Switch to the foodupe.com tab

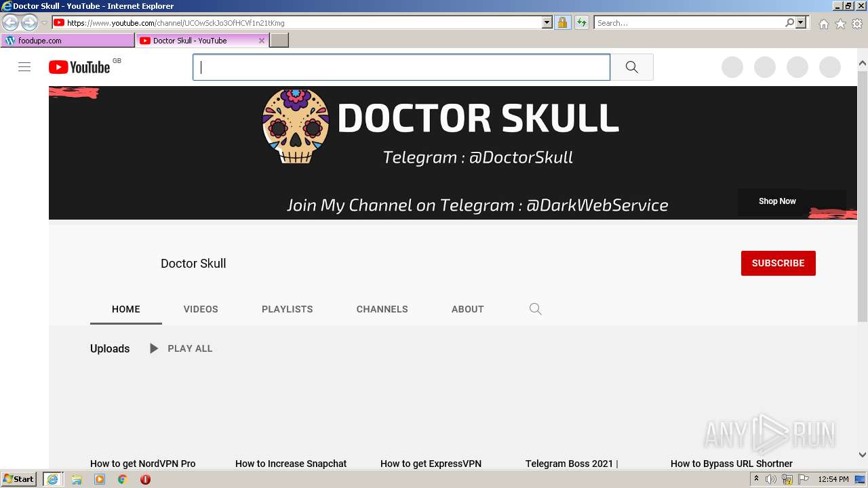pyautogui.click(x=67, y=41)
